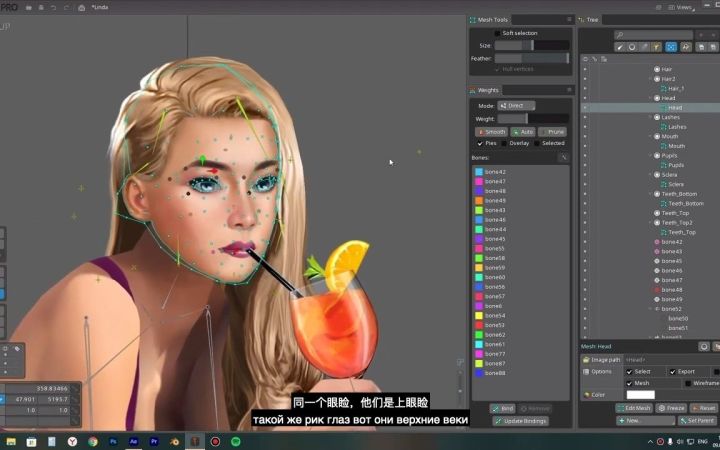This screenshot has height=450, width=720.
Task: Click the Tree filter bones icon
Action: pos(620,47)
